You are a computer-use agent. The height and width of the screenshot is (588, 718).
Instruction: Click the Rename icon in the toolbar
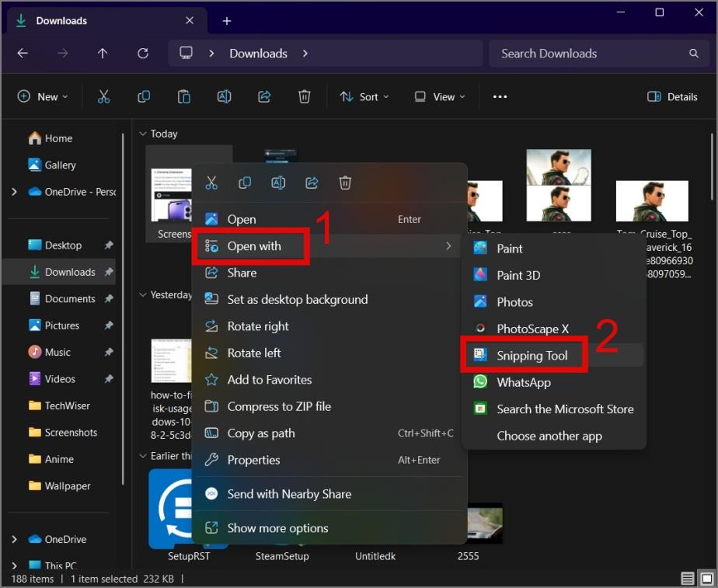click(224, 96)
